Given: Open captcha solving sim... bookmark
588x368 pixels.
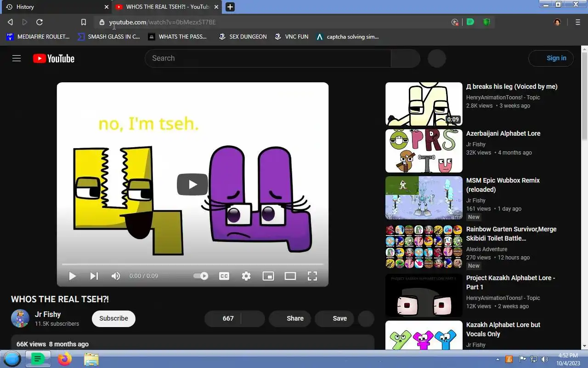Looking at the screenshot, I should click(x=348, y=36).
